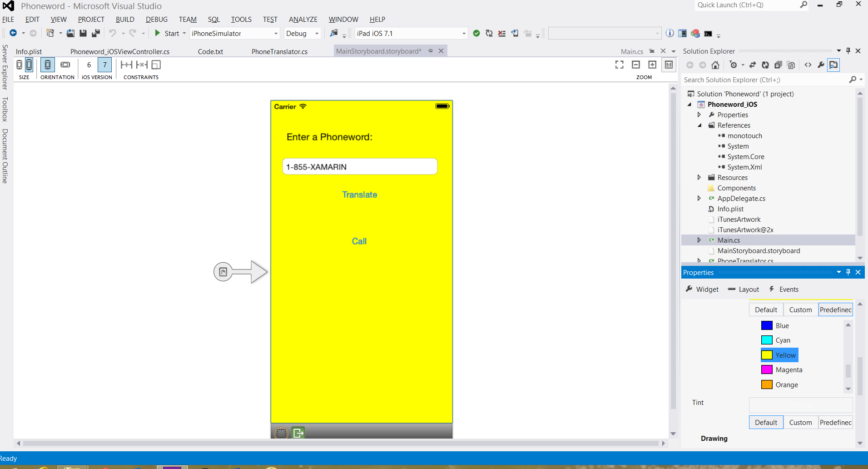Open the iPhoneSimulator platform dropdown

coord(275,34)
